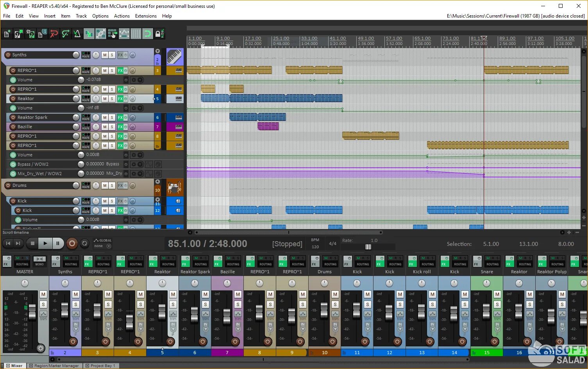
Task: Click the 85.1.00 / 2:48.000 time display
Action: (x=207, y=244)
